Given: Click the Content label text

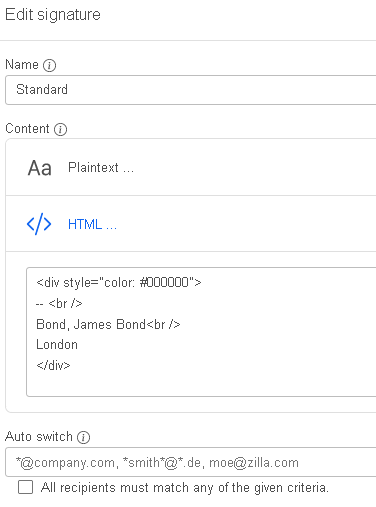Looking at the screenshot, I should point(27,129).
